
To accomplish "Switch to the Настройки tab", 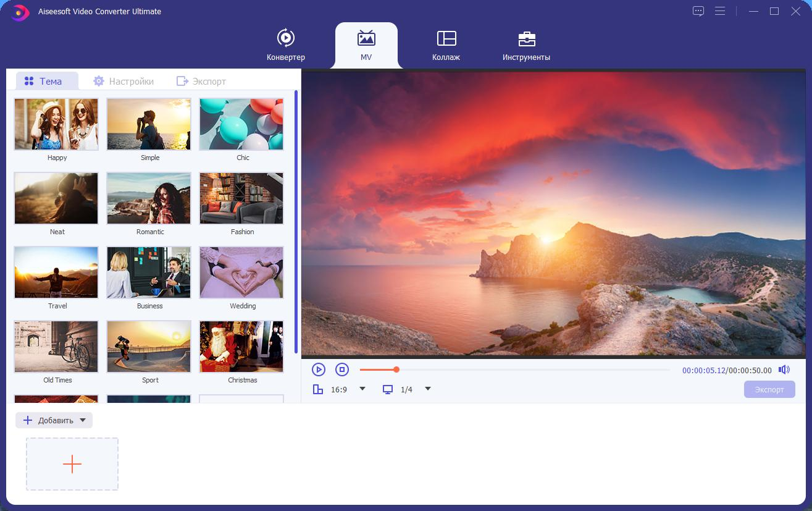I will pos(123,81).
